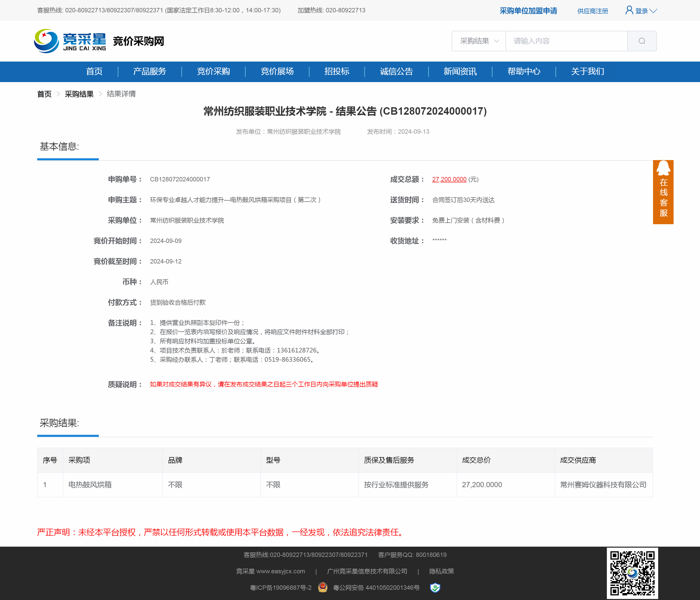The height and width of the screenshot is (600, 700).
Task: Click the police badge filing icon
Action: pyautogui.click(x=323, y=587)
